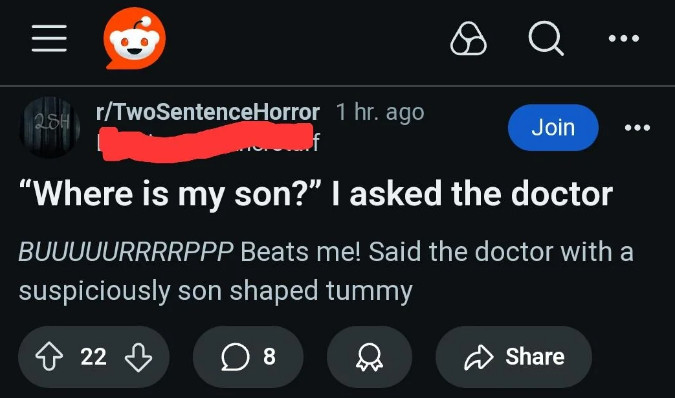
Task: Open the "Where is my son?" post title
Action: 316,194
